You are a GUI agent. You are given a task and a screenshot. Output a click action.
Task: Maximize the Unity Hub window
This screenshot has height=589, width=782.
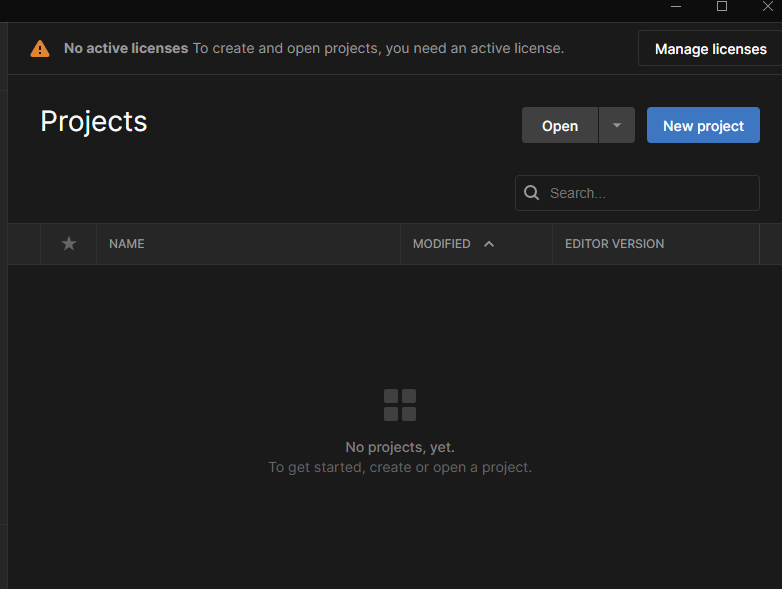(x=722, y=7)
